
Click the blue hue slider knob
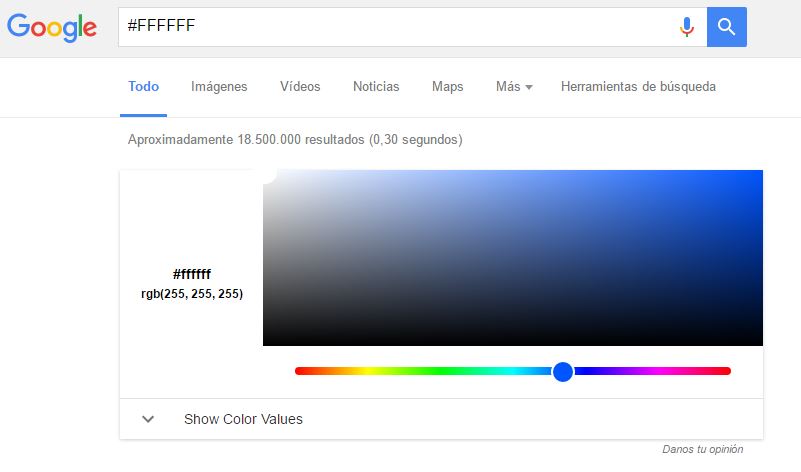pyautogui.click(x=563, y=371)
